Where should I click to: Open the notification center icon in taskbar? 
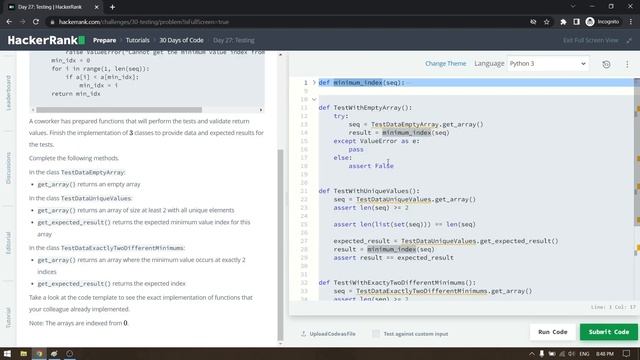627,353
